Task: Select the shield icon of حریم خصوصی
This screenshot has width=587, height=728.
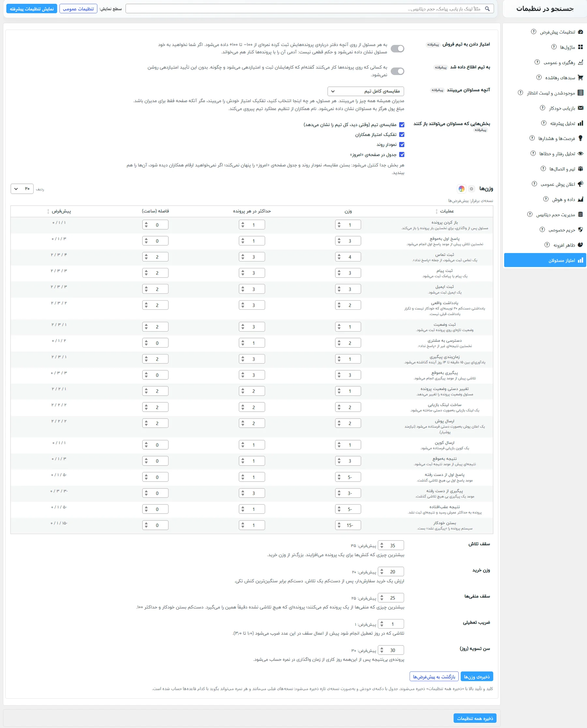Action: click(580, 230)
